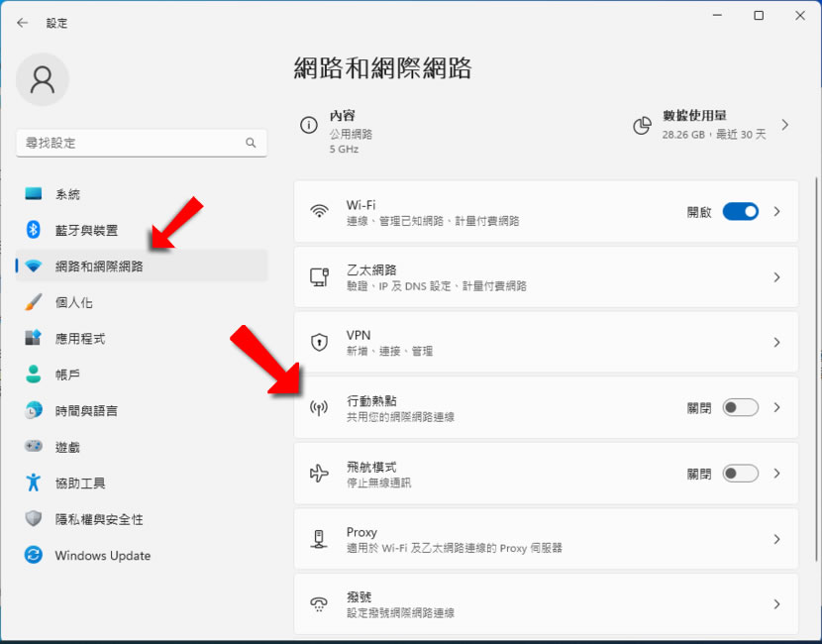Viewport: 822px width, 644px height.
Task: Click the globe clock icon for 時間與語言
Action: (34, 410)
